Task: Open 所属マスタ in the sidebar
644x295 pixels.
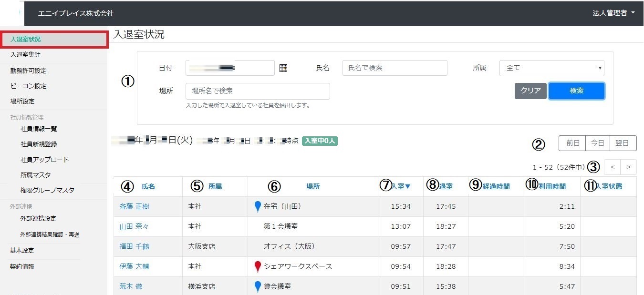Action: pos(36,175)
